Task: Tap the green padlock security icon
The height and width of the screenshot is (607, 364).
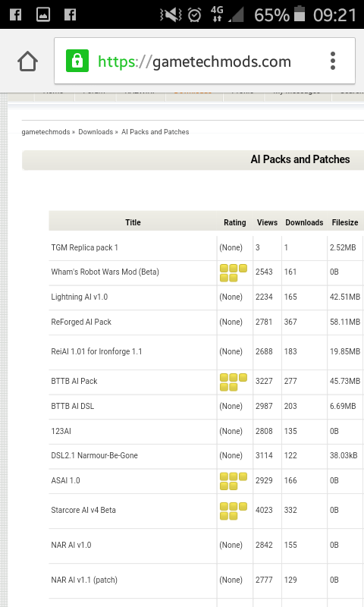Action: click(x=77, y=61)
